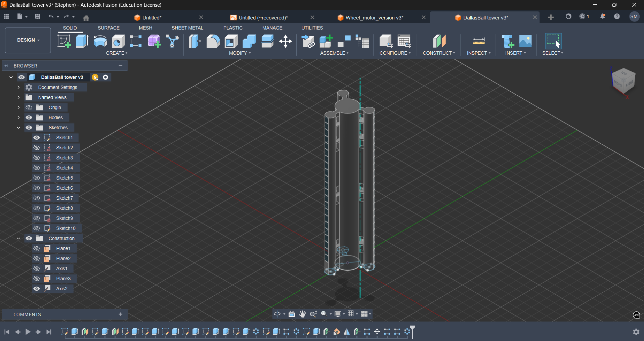Expand the Document Settings node
Image resolution: width=644 pixels, height=341 pixels.
point(18,87)
